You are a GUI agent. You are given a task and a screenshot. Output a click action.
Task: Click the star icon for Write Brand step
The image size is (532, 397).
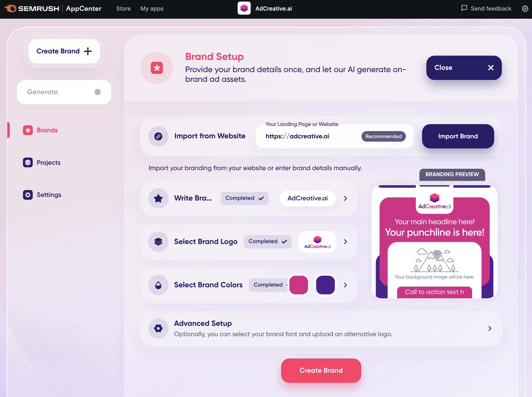coord(158,198)
